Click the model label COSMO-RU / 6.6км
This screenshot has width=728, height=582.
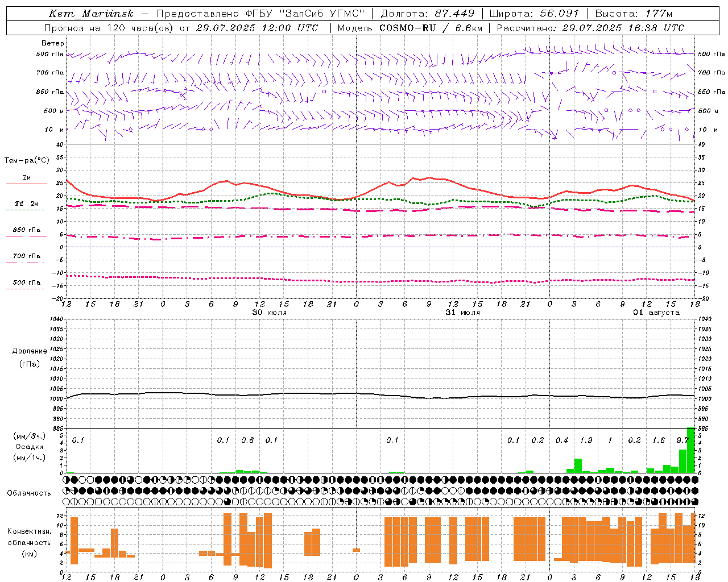coord(431,28)
